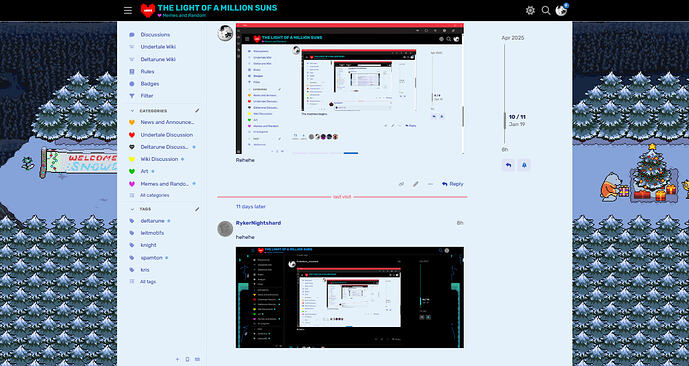689x366 pixels.
Task: Open Undertale Wiki sidebar link
Action: [x=158, y=47]
